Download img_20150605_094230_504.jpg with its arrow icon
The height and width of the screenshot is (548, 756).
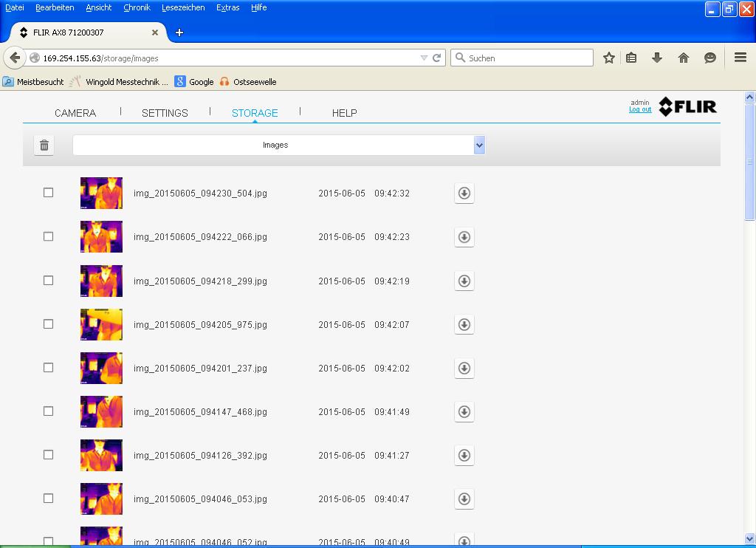tap(464, 193)
